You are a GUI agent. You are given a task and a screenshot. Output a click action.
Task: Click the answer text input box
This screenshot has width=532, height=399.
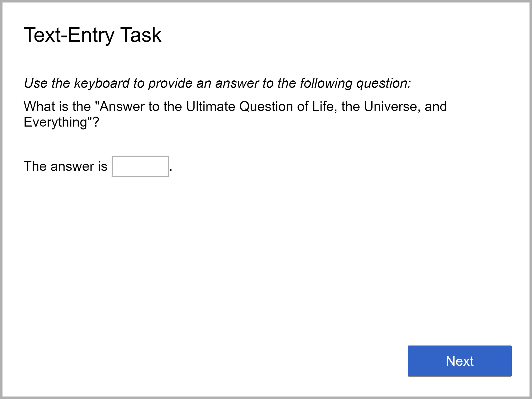click(x=140, y=166)
